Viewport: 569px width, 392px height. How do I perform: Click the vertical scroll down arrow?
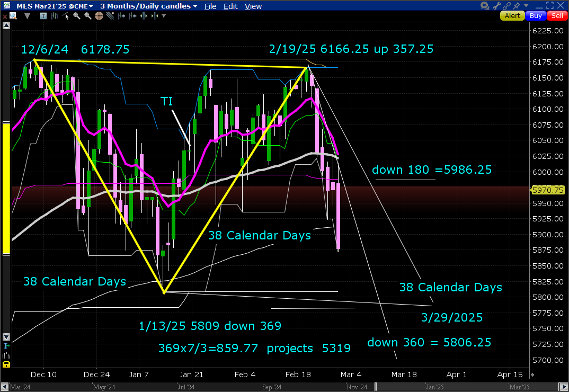(6, 337)
